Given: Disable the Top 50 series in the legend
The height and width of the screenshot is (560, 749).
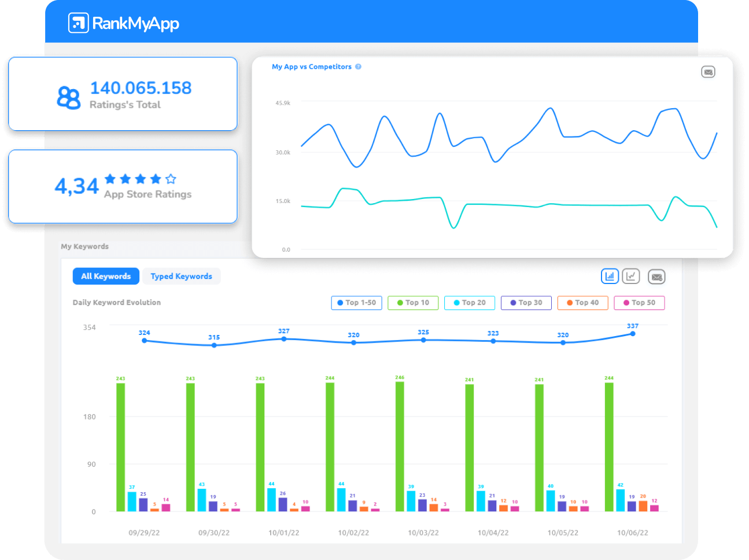Looking at the screenshot, I should coord(639,303).
